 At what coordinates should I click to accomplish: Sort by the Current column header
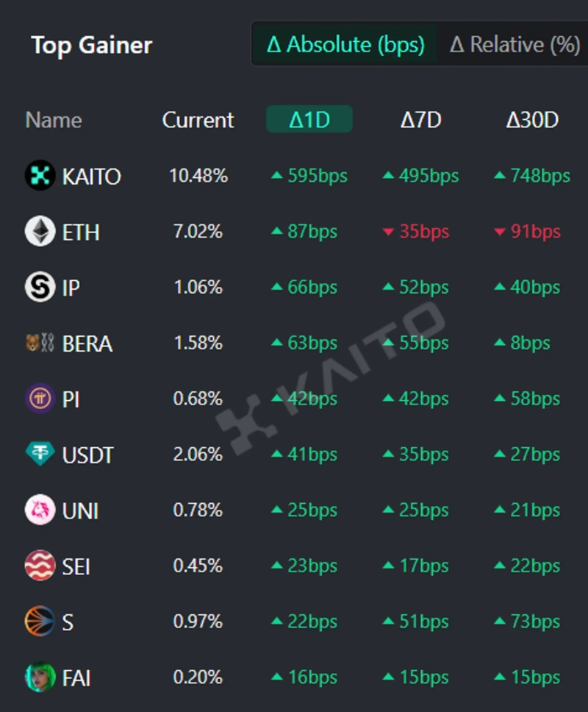(x=198, y=120)
